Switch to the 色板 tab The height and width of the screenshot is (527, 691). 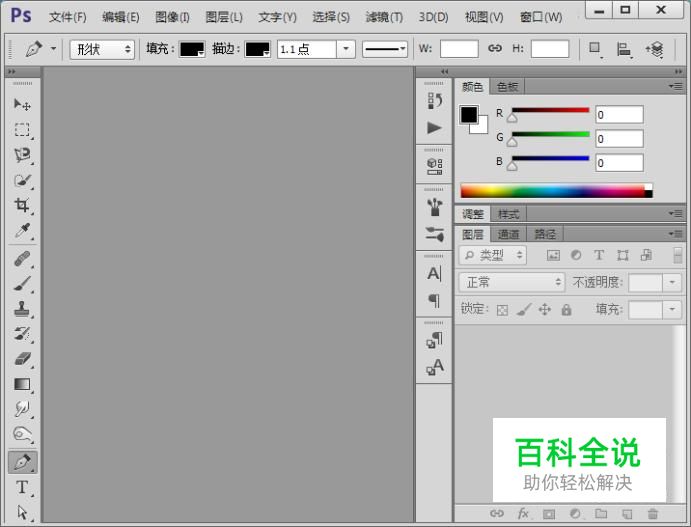click(507, 87)
